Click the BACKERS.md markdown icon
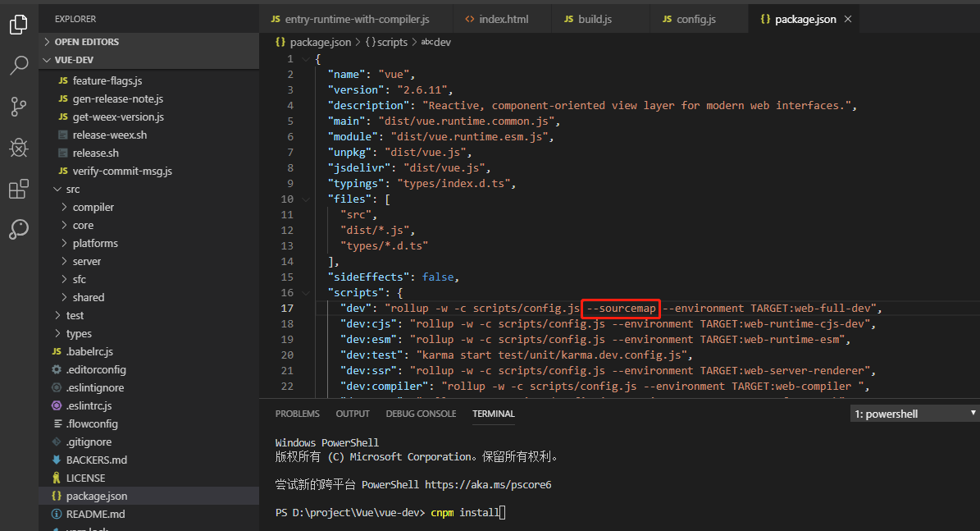 (x=57, y=460)
